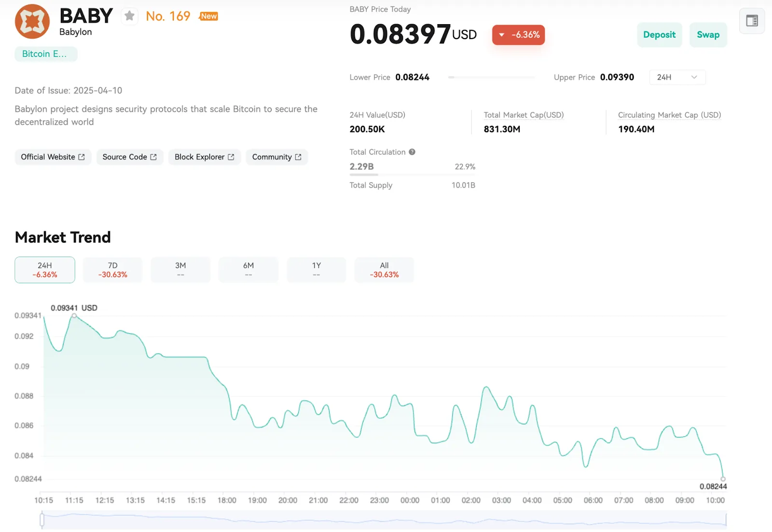Click the 10:00 x-axis time label
The image size is (772, 532).
[715, 500]
